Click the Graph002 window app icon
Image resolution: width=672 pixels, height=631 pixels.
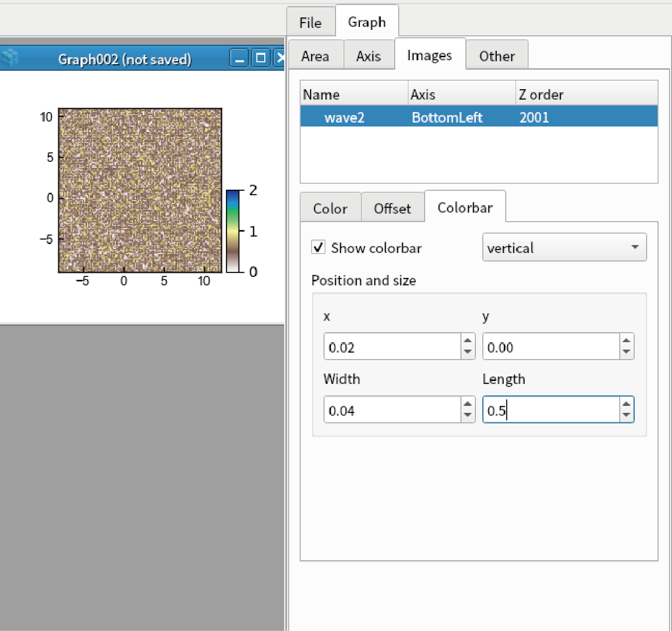(9, 59)
